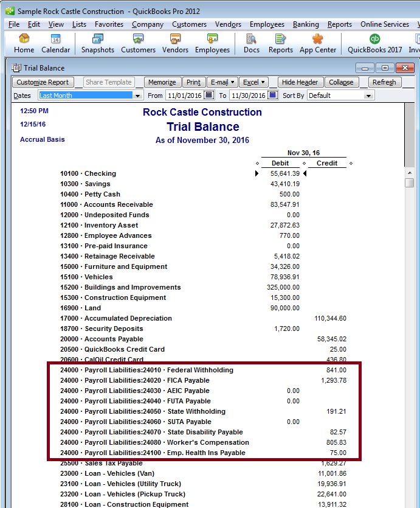Open the Banking menu
The image size is (420, 508).
tap(306, 24)
